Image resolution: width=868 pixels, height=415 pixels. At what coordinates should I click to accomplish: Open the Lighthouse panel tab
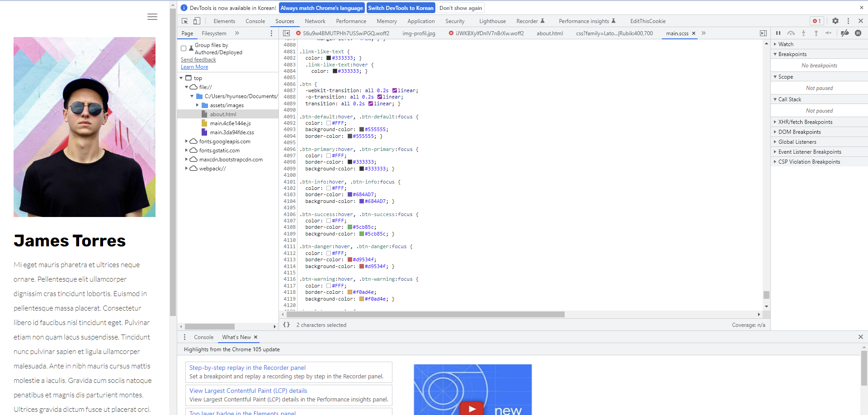tap(492, 21)
